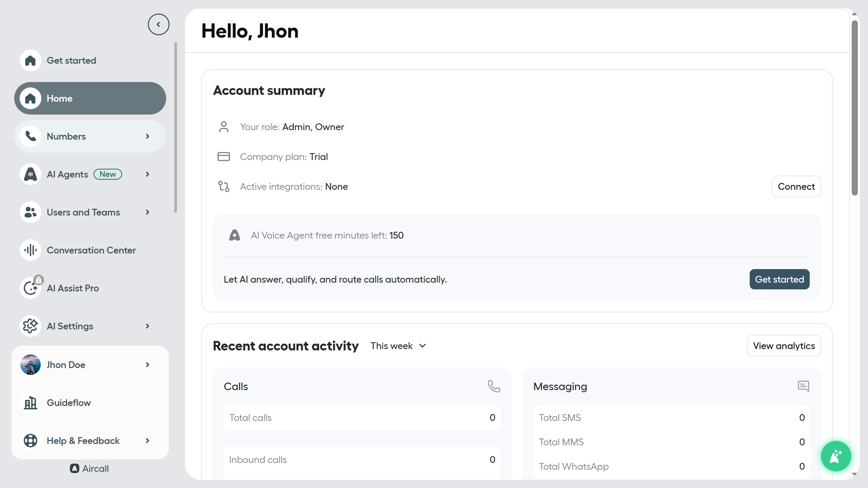Click the Guideflow building icon

click(x=31, y=403)
